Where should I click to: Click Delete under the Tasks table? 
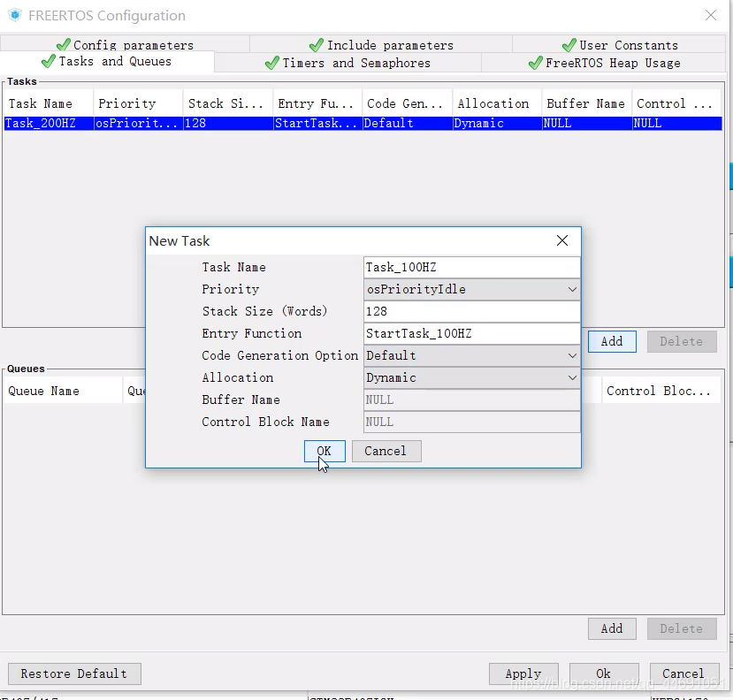point(682,341)
